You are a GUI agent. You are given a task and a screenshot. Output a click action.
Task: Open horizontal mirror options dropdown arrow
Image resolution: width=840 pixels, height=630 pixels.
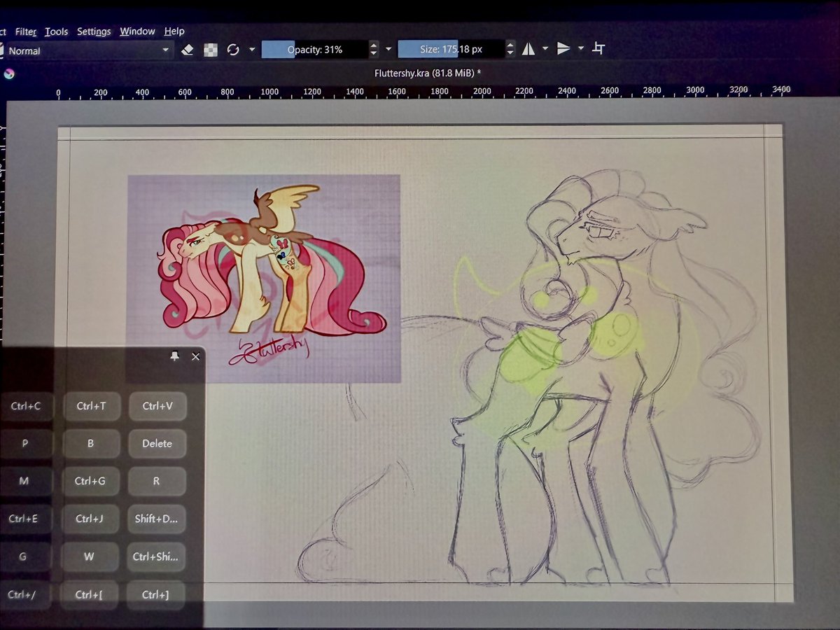pos(545,48)
